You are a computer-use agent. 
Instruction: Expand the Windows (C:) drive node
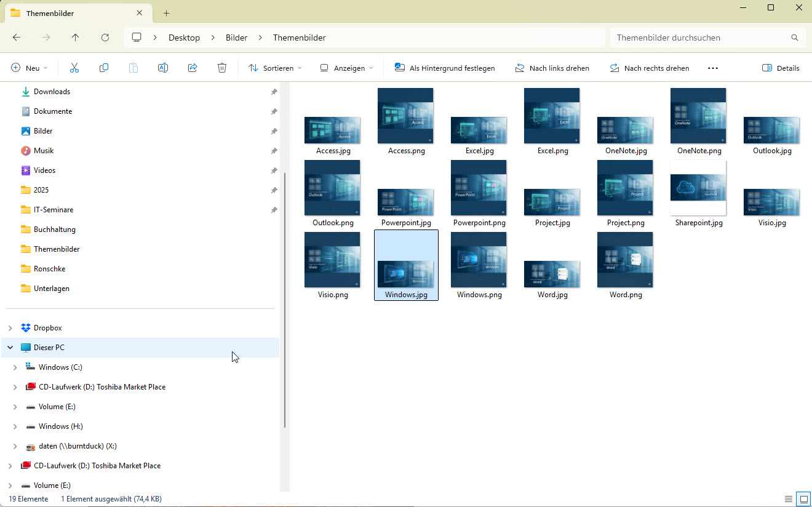[15, 367]
